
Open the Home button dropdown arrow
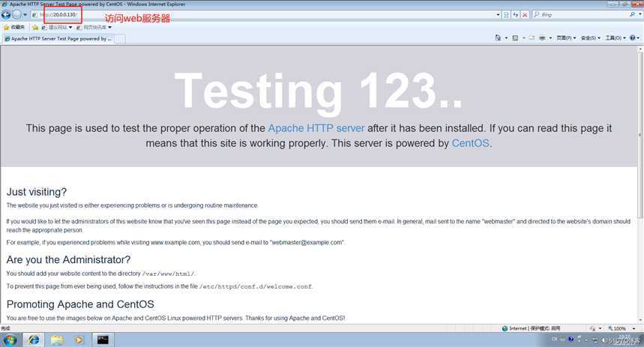(506, 38)
